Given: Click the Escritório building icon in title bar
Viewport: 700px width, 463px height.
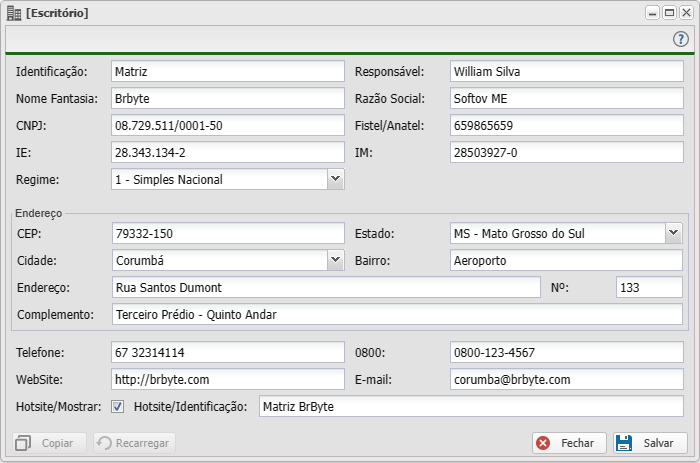Looking at the screenshot, I should pos(13,13).
